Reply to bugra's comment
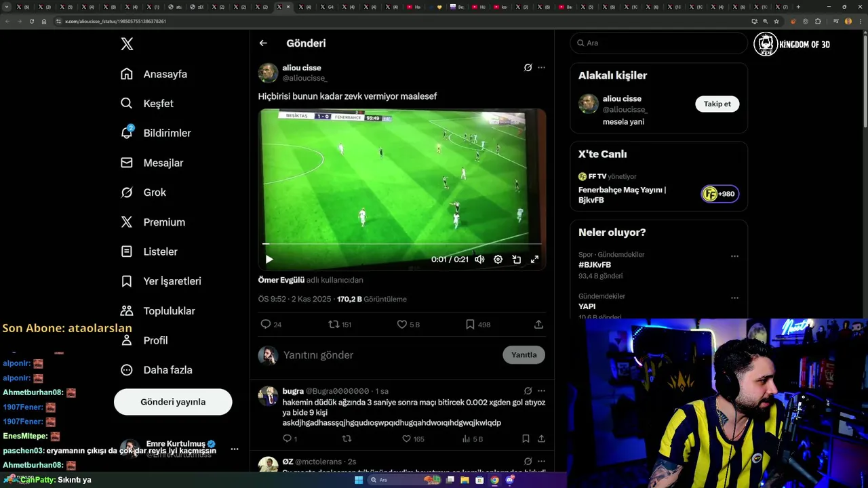Screen dimensions: 868x488 pos(290,439)
